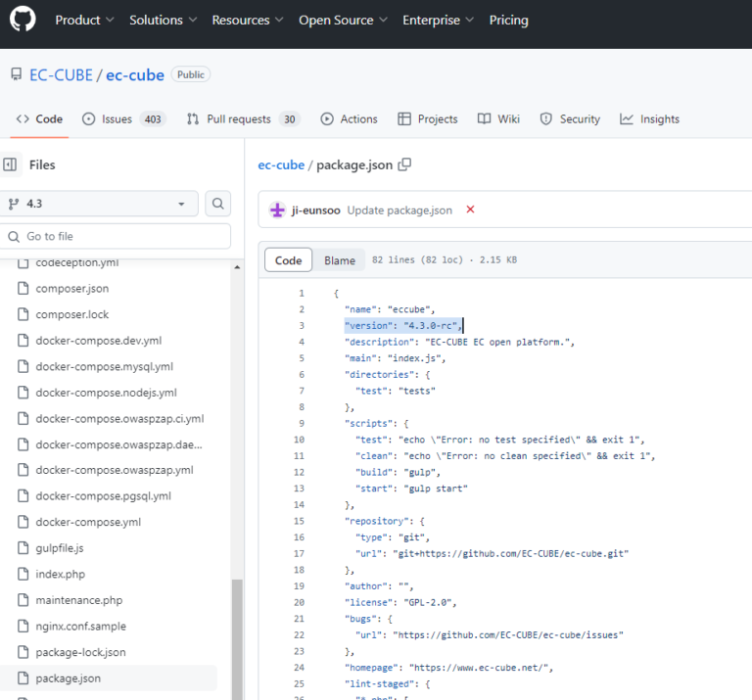Image resolution: width=752 pixels, height=700 pixels.
Task: Click ji-eunsoo's avatar icon
Action: 277,210
